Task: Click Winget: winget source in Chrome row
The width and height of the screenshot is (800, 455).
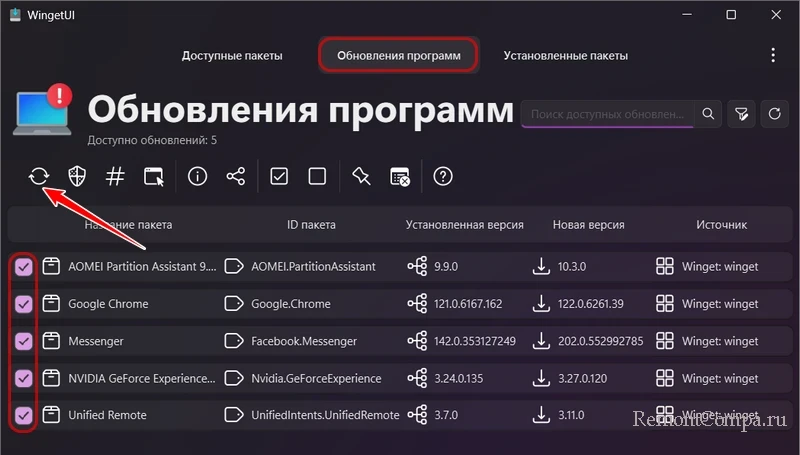Action: (x=720, y=304)
